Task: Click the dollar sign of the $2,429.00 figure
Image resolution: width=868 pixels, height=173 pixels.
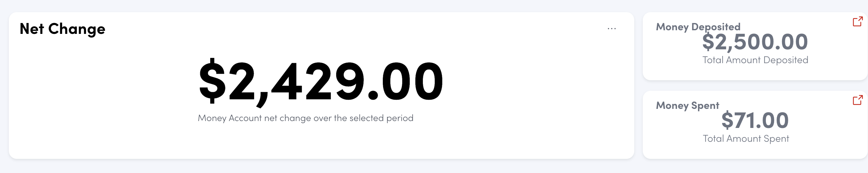Action: click(212, 81)
